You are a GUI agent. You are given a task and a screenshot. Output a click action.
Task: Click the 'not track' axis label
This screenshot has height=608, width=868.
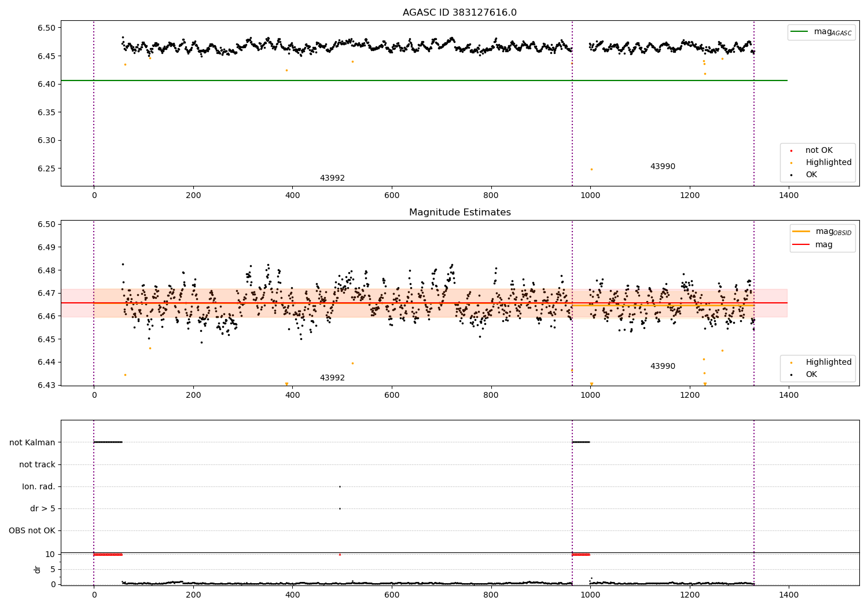tap(37, 464)
